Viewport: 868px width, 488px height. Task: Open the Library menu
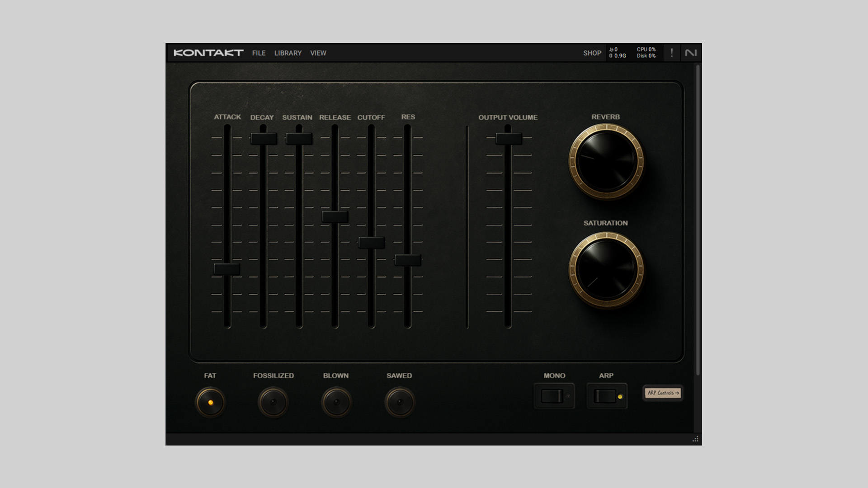[288, 53]
